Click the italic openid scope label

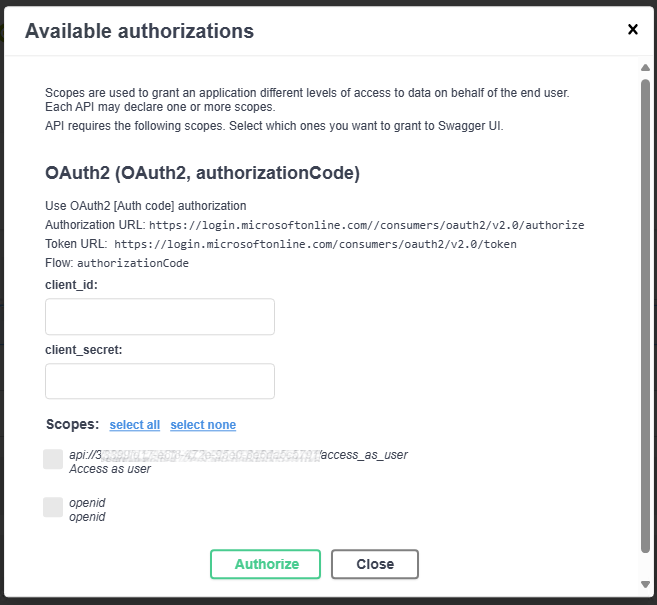click(87, 503)
